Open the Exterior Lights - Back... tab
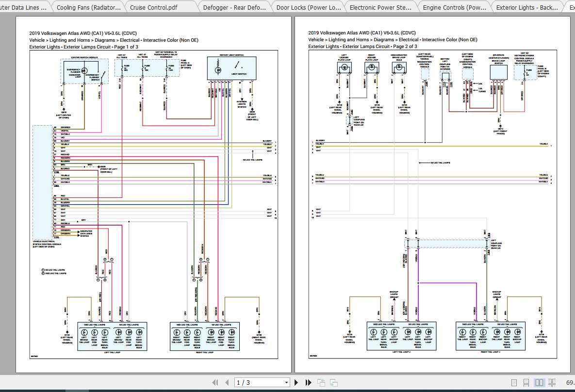 click(528, 7)
